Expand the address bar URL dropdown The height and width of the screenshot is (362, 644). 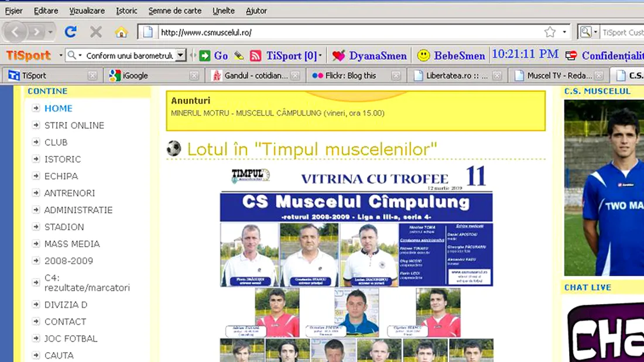pyautogui.click(x=564, y=32)
